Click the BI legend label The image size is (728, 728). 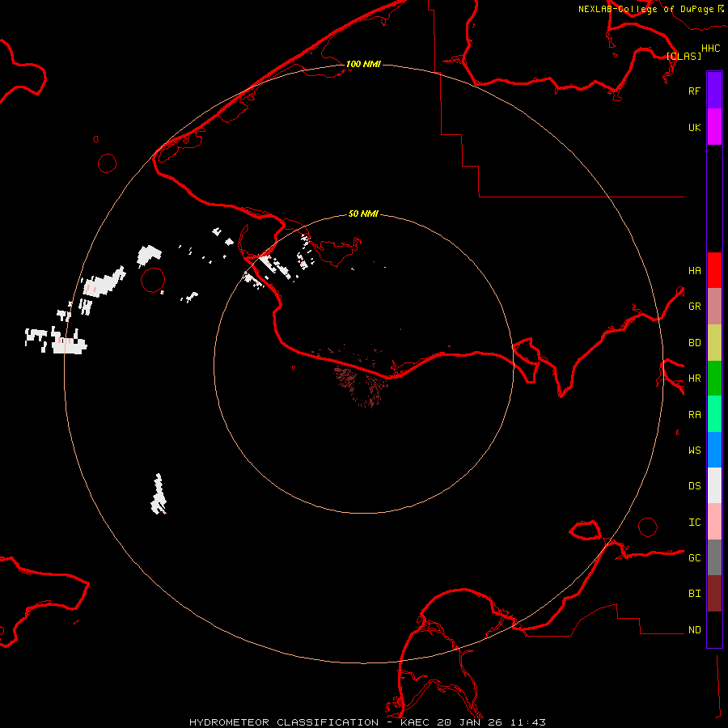pyautogui.click(x=694, y=594)
